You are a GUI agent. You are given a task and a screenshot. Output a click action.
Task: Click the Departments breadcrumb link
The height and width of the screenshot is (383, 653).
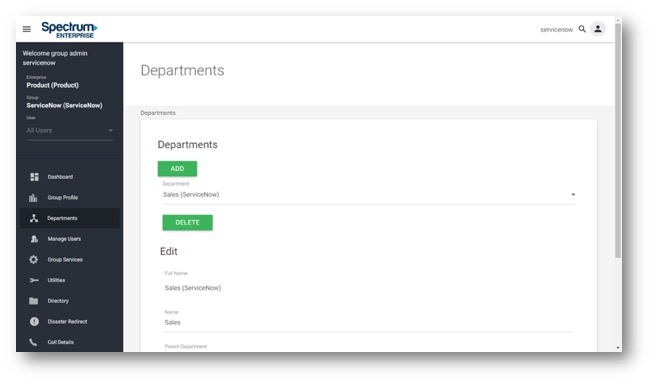pos(158,113)
